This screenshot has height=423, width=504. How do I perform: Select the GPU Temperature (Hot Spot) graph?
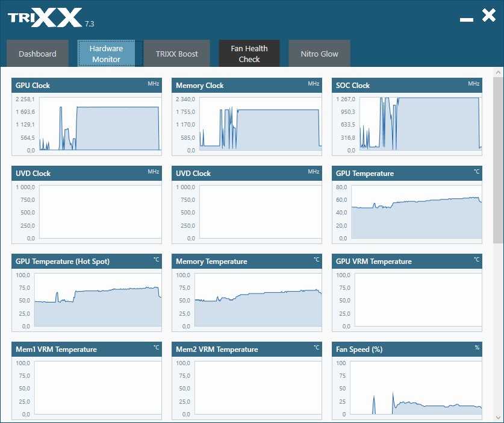97,300
